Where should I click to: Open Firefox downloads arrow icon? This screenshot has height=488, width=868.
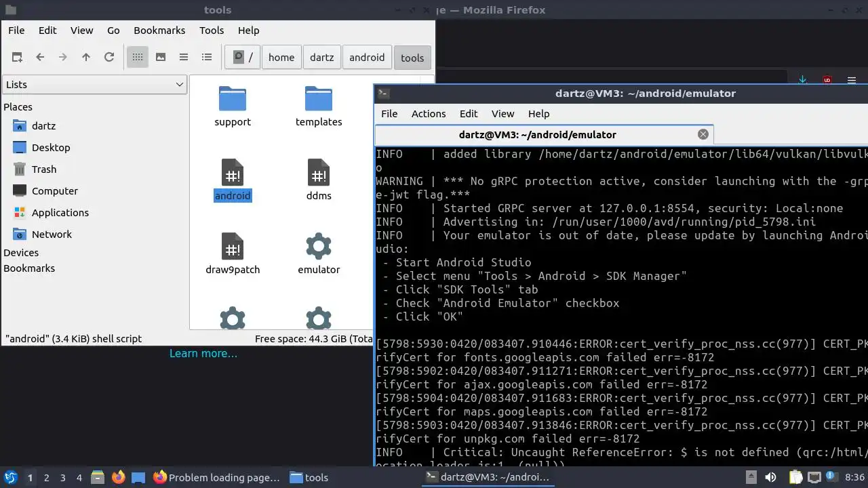[803, 80]
